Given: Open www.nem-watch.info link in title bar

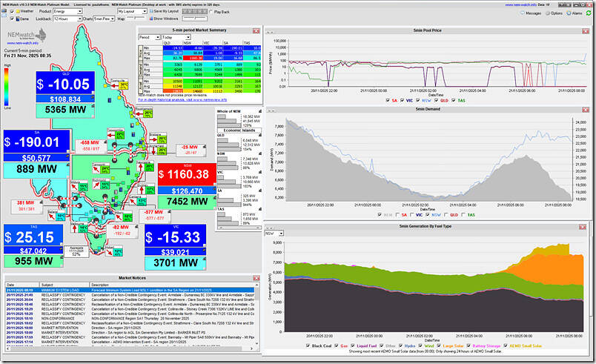Looking at the screenshot, I should pyautogui.click(x=520, y=4).
